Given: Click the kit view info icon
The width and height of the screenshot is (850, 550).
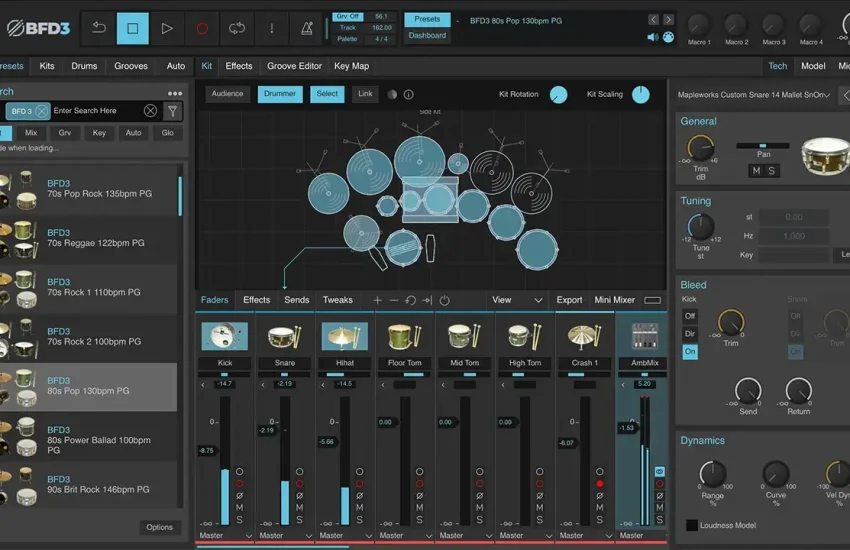Looking at the screenshot, I should pos(409,94).
